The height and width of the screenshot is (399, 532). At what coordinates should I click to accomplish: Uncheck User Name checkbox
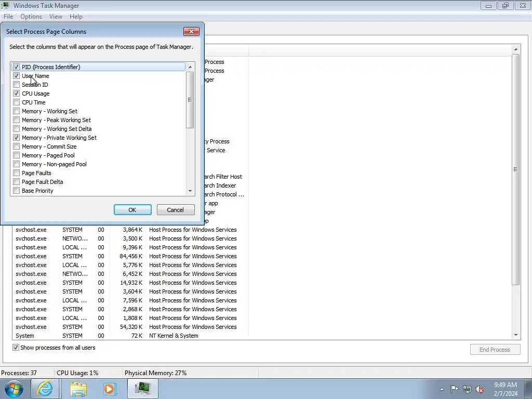pyautogui.click(x=16, y=76)
